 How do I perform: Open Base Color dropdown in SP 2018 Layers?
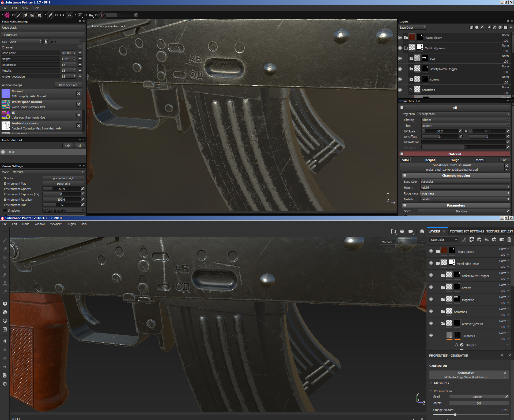(444, 240)
